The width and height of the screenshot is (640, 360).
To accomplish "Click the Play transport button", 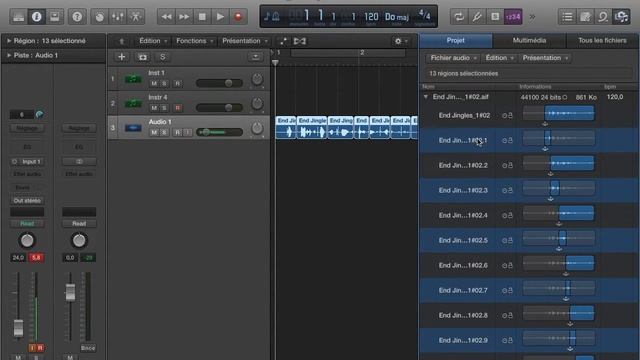I will (x=220, y=17).
